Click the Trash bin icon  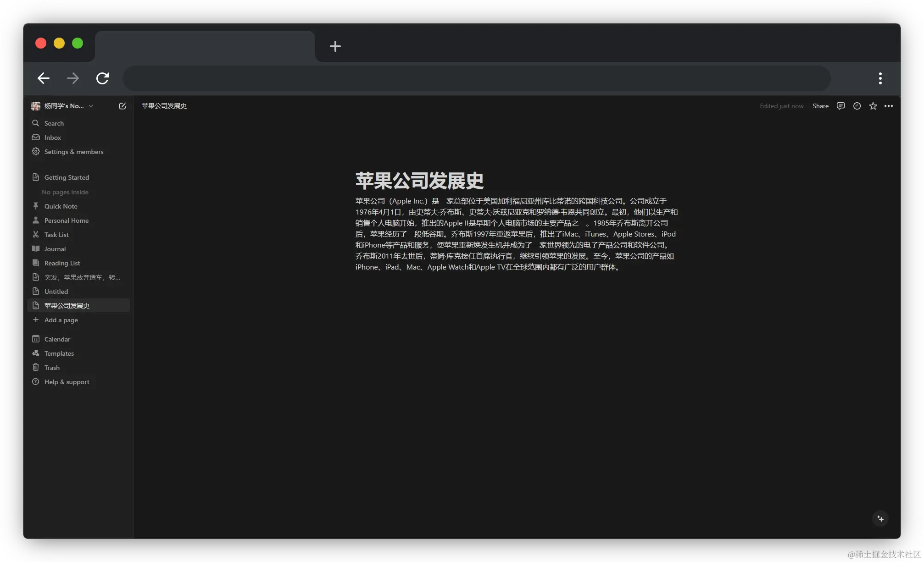[36, 368]
